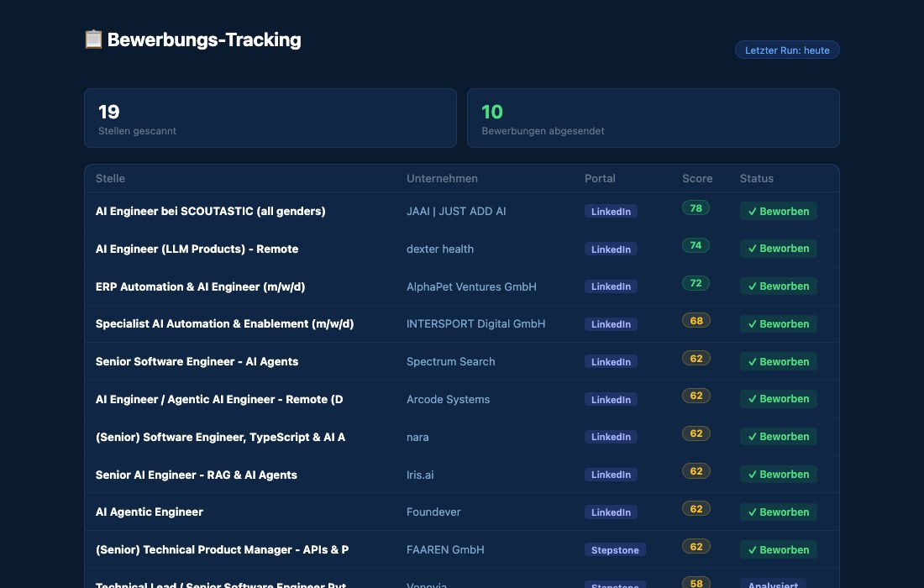Click company nara
The image size is (924, 588).
417,437
